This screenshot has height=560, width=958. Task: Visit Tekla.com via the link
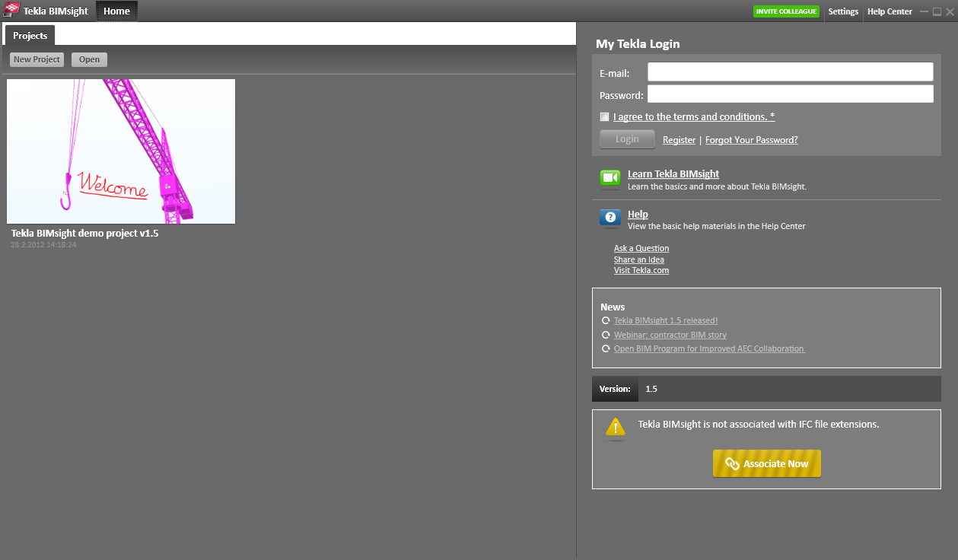(x=641, y=270)
